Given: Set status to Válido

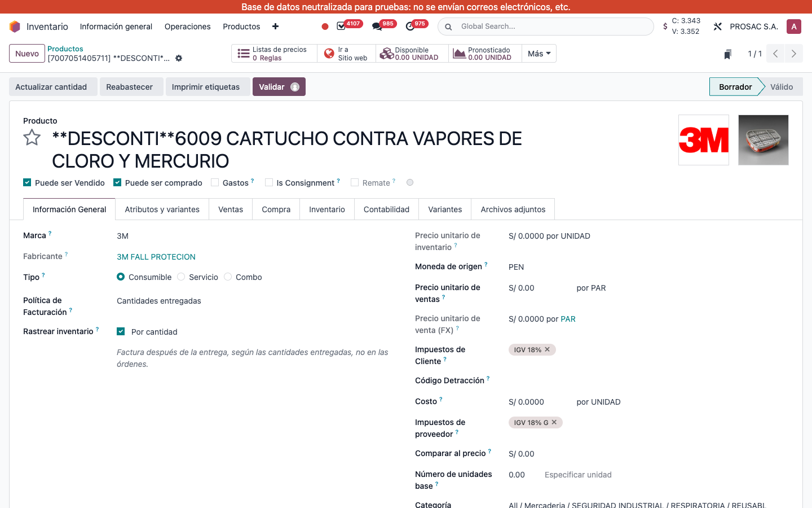Looking at the screenshot, I should click(x=782, y=87).
